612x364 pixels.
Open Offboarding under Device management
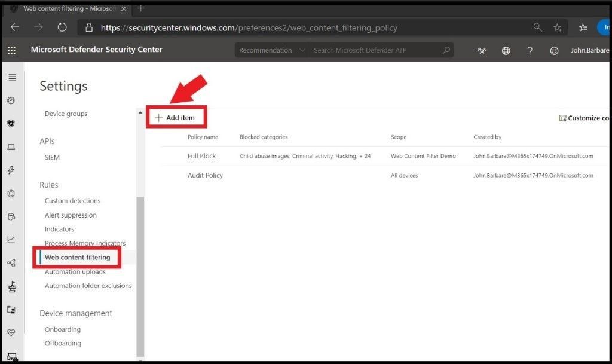pos(63,343)
